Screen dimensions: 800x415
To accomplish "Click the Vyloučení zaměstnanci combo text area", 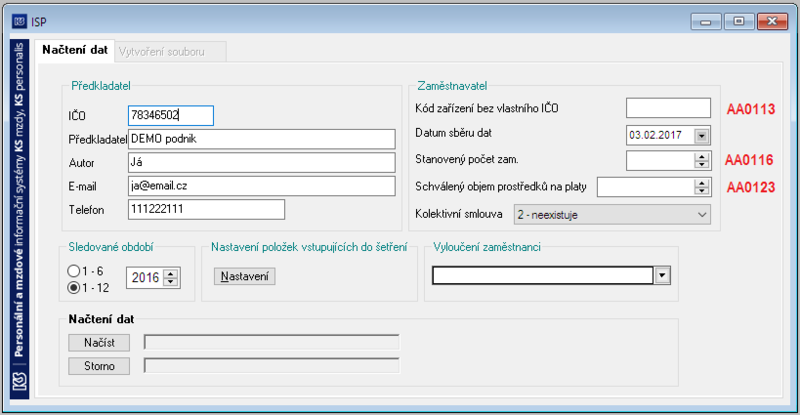I will (543, 276).
